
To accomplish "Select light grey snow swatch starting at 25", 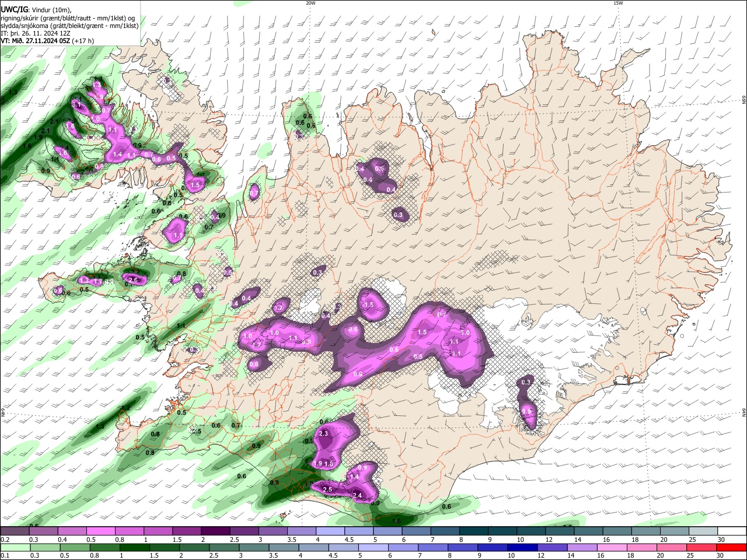I will tap(704, 531).
